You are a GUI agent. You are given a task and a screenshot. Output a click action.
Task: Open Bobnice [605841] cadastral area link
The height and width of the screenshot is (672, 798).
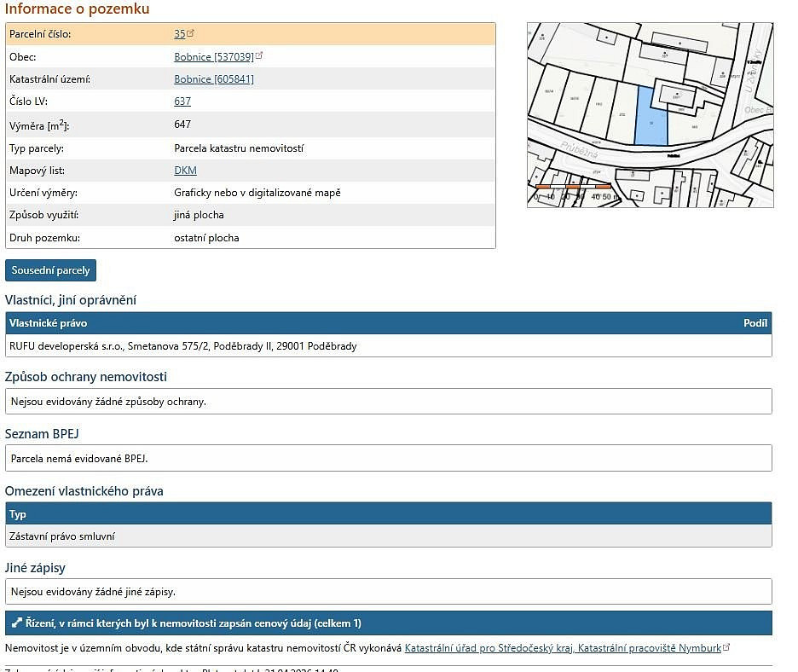[214, 79]
